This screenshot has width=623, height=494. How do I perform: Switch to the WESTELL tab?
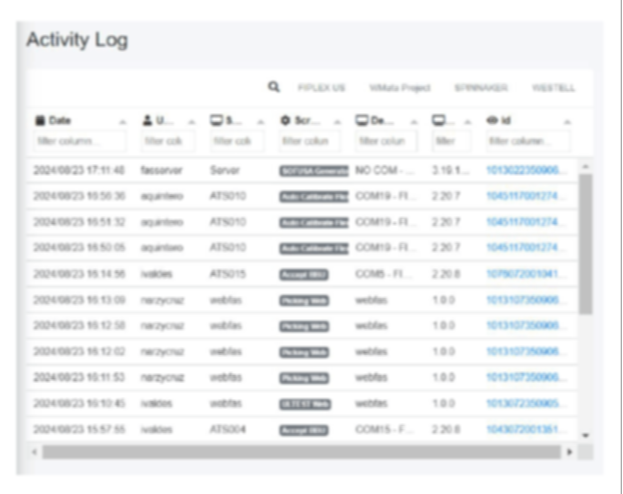click(x=553, y=88)
